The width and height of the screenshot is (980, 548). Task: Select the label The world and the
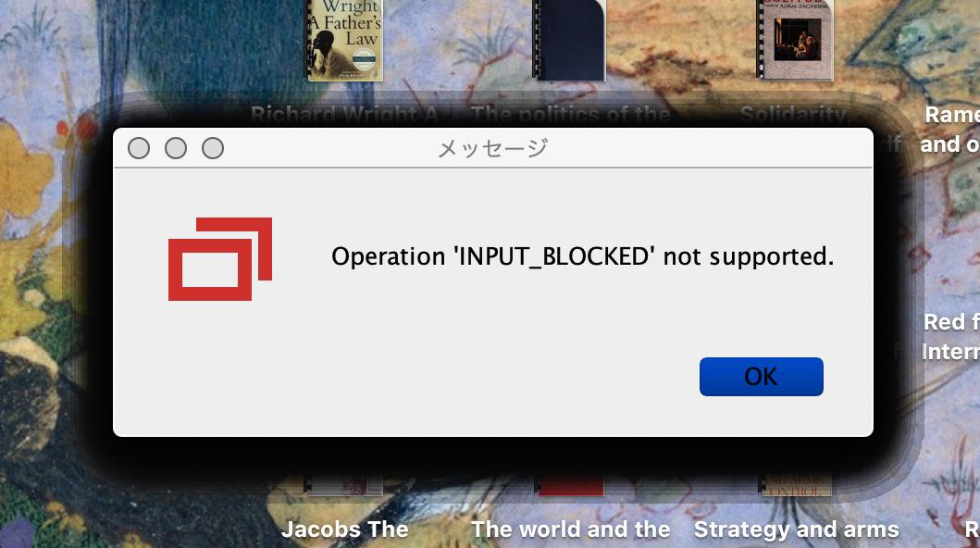[570, 529]
